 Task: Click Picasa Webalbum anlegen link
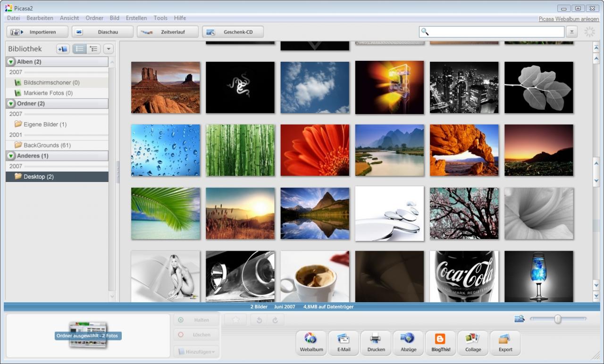coord(569,19)
